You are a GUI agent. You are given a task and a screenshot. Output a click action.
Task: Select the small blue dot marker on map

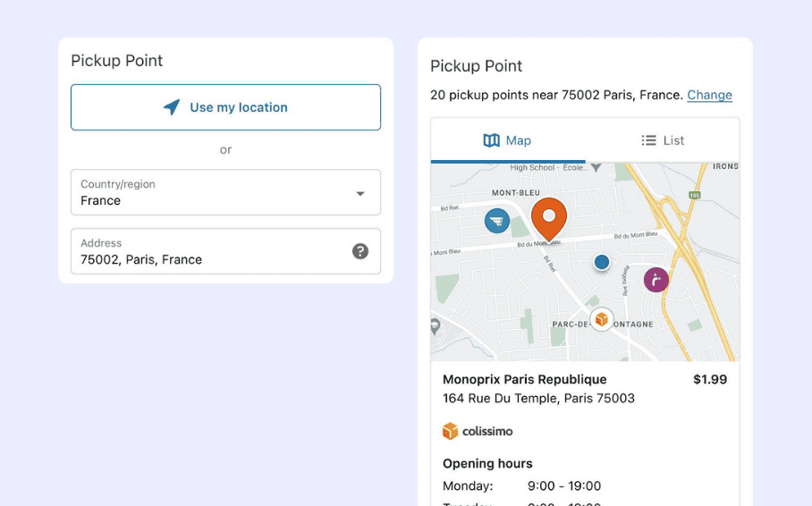click(602, 262)
